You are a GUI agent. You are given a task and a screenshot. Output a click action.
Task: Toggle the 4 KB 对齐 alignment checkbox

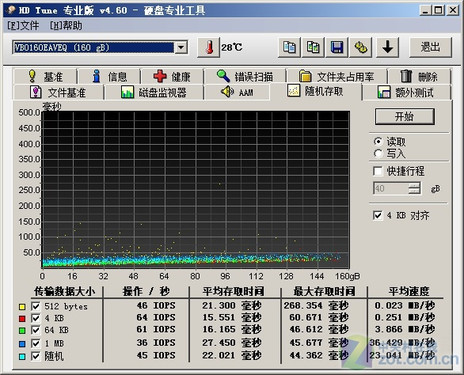(x=378, y=215)
